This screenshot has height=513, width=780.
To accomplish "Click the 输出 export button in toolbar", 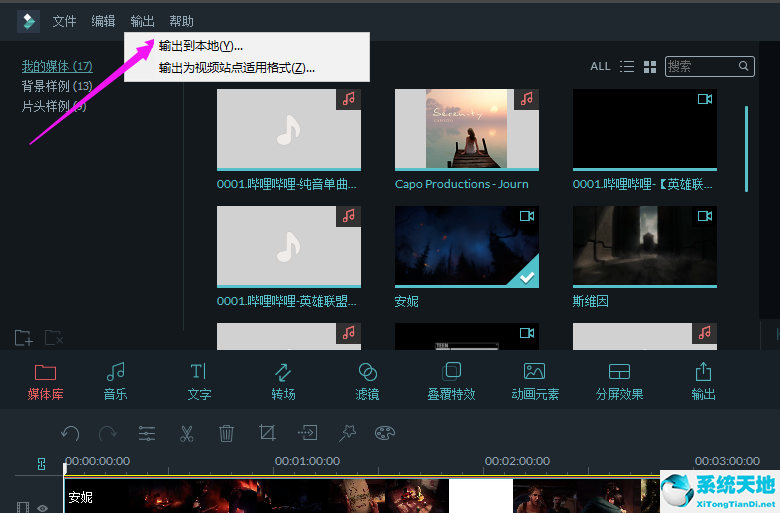I will click(x=703, y=382).
